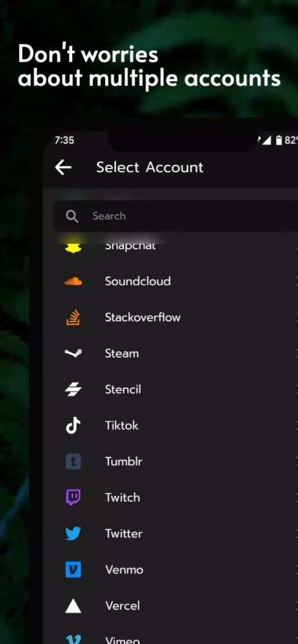Select the Snapchat ghost icon
Screen dimensions: 298x644
pyautogui.click(x=74, y=247)
